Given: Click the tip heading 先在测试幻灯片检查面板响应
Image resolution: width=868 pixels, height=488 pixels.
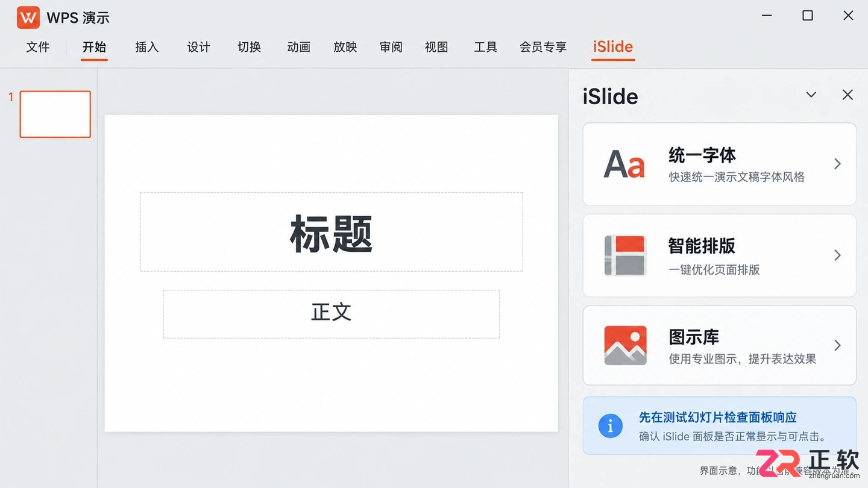Looking at the screenshot, I should point(718,417).
